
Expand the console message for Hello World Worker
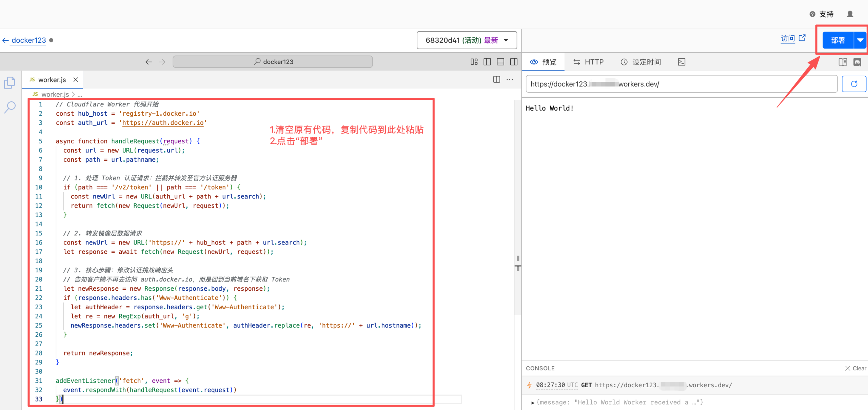(533, 402)
